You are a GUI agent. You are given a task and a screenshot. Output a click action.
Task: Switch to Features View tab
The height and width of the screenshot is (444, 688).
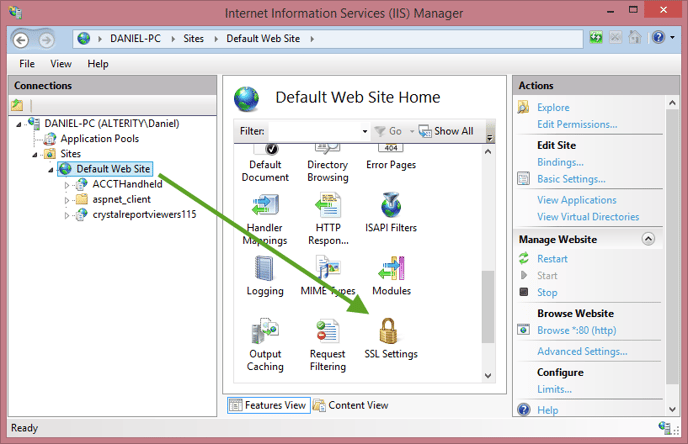point(268,405)
